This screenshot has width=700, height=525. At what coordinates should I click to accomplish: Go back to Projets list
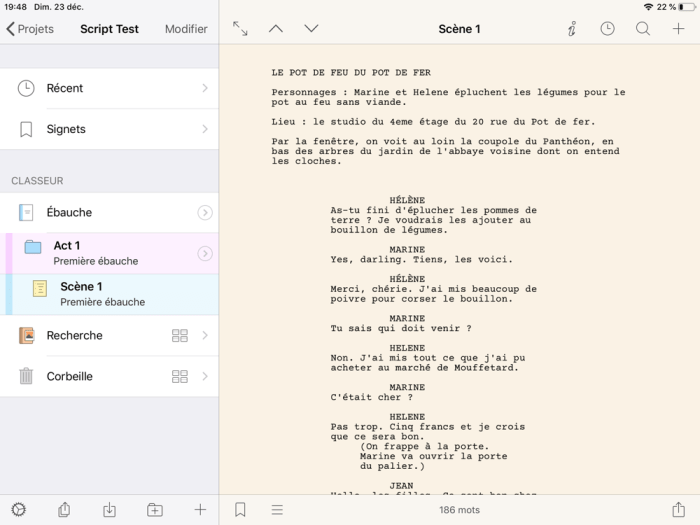[30, 29]
